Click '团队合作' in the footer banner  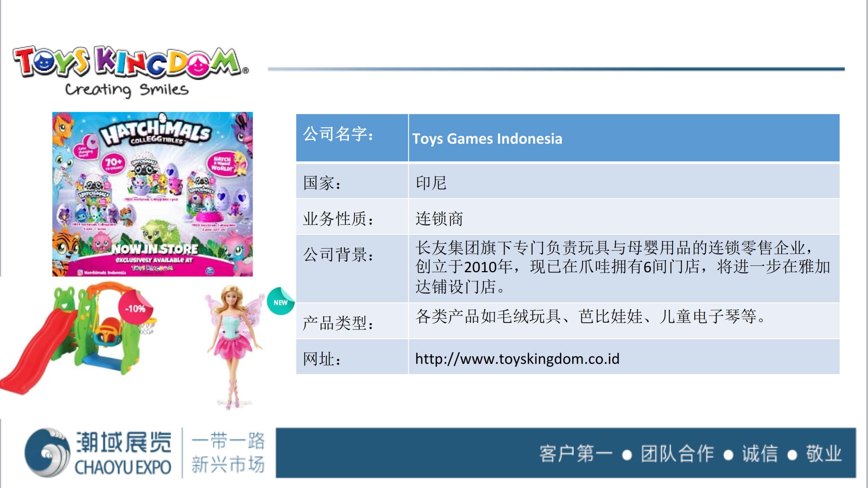coord(677,453)
